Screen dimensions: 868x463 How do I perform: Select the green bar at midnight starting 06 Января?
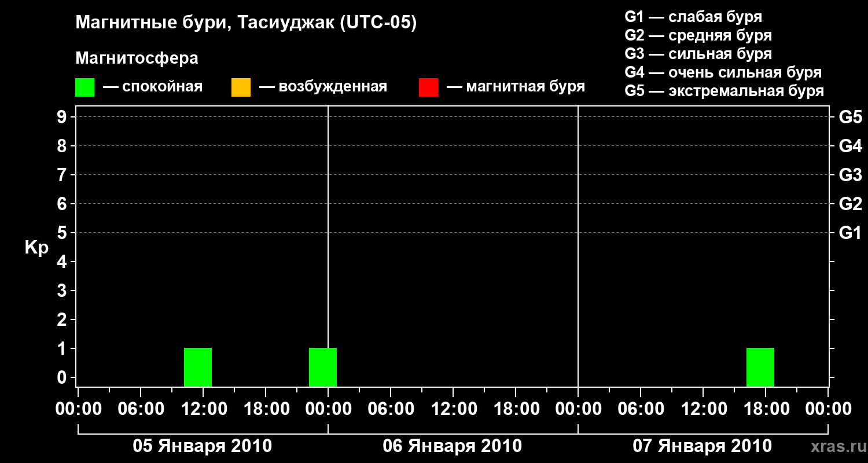323,367
